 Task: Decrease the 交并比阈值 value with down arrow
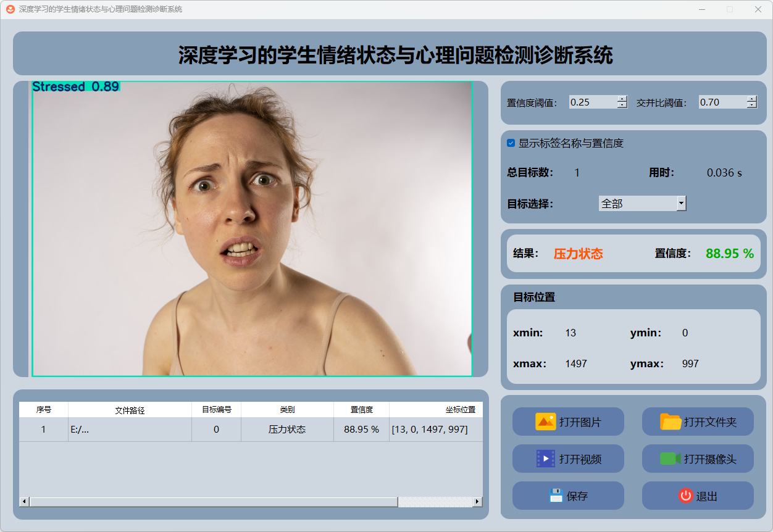coord(752,106)
